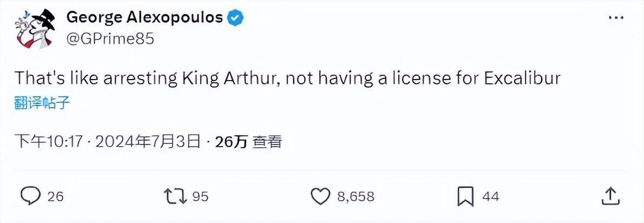
Task: Click the reply speech bubble icon
Action: (x=31, y=196)
